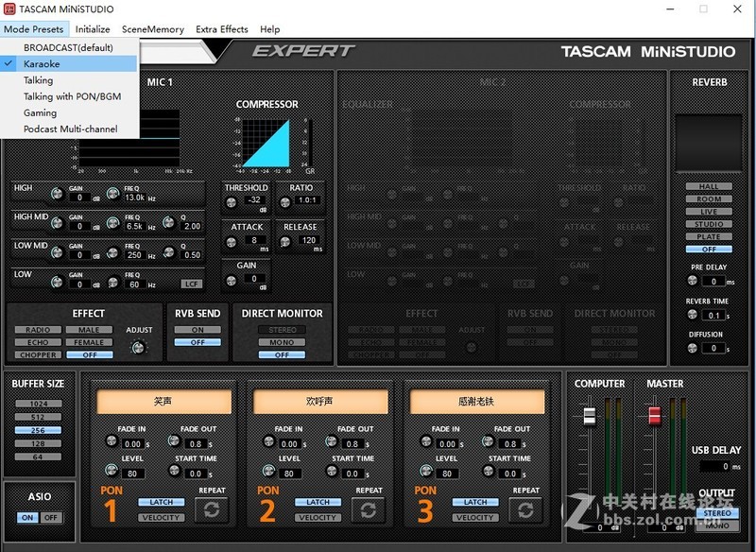Image resolution: width=756 pixels, height=552 pixels.
Task: Click the MASTER red fader
Action: pos(654,416)
